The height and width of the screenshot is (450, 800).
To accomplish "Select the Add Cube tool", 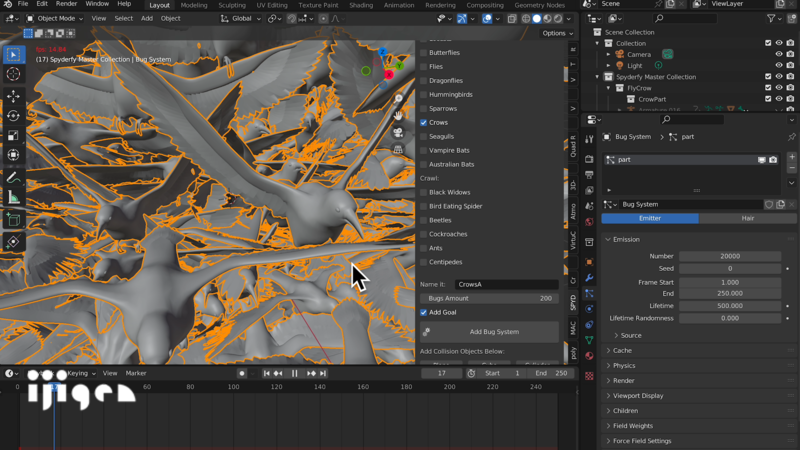I will click(13, 220).
